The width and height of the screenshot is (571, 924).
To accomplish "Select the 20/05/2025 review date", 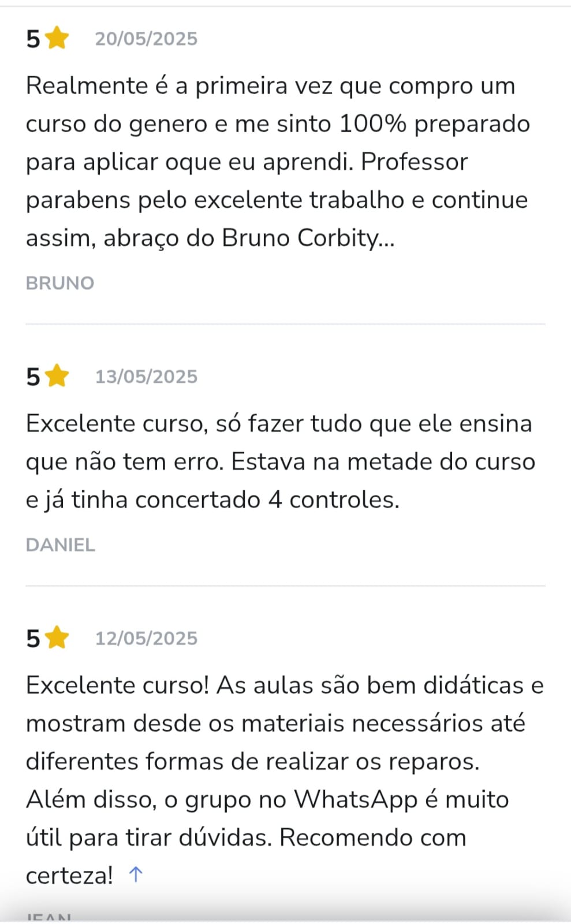I will [146, 39].
